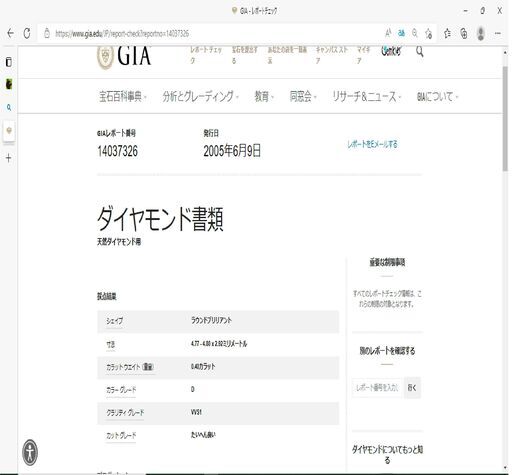
Task: Open the browser profile avatar
Action: tap(481, 33)
